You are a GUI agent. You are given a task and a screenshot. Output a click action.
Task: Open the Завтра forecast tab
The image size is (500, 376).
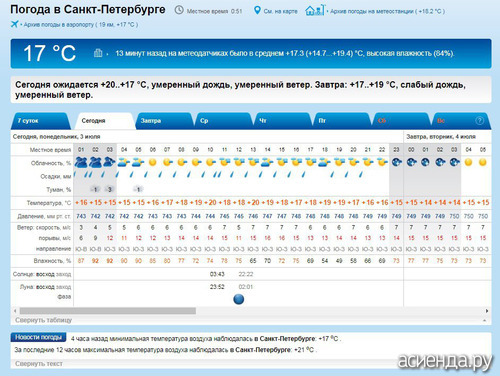coord(164,121)
